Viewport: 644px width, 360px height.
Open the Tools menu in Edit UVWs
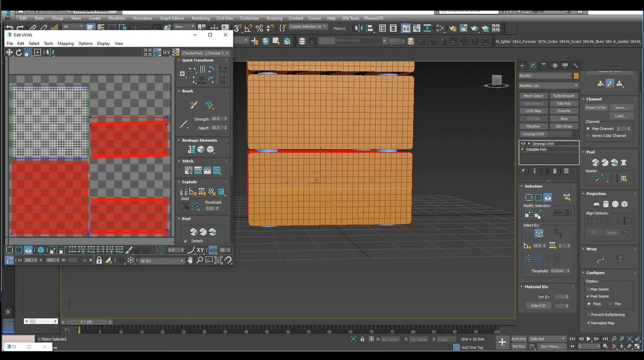click(48, 44)
